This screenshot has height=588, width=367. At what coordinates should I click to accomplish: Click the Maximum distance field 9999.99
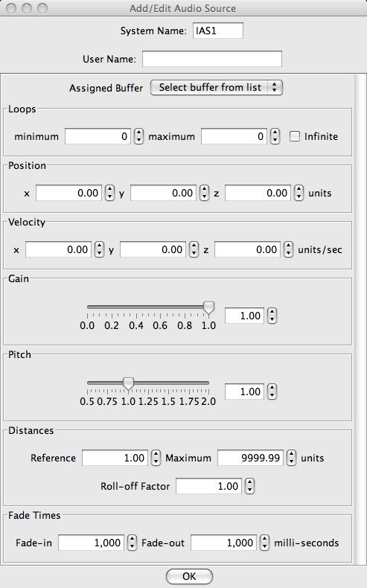(250, 458)
